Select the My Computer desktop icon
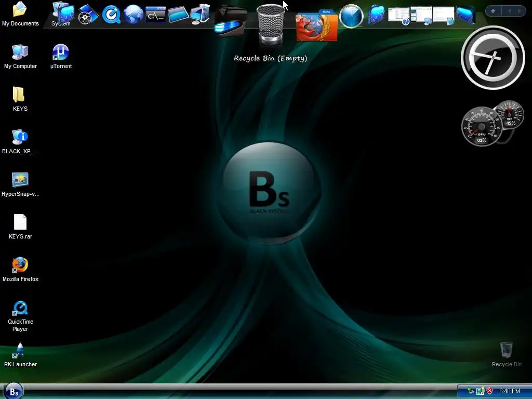This screenshot has width=532, height=399. click(20, 56)
